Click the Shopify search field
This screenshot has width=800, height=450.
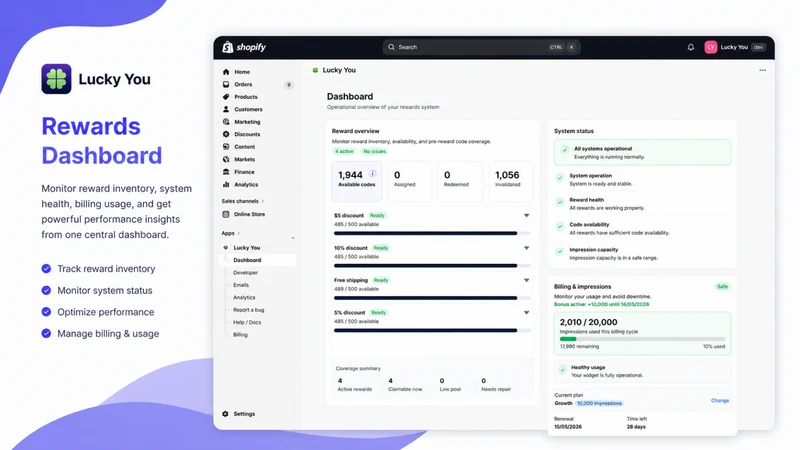(x=481, y=47)
